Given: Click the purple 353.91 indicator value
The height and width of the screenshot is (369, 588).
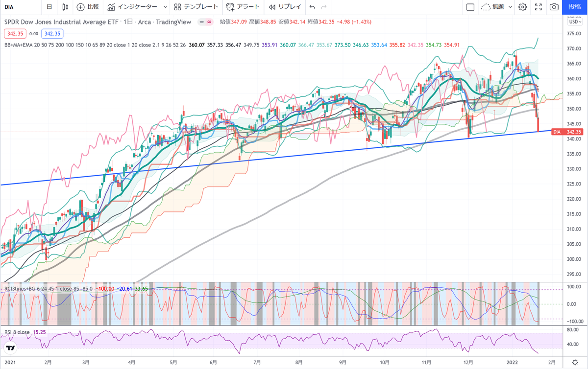Looking at the screenshot, I should 269,45.
